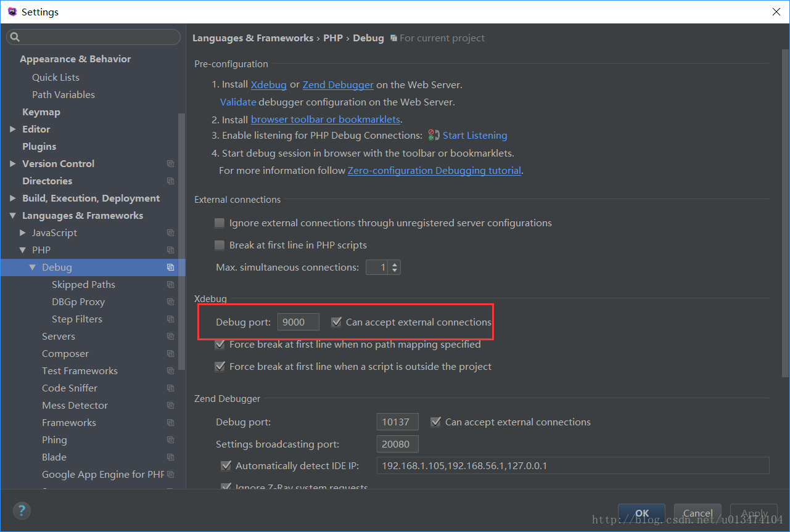Toggle Zend Debugger Can accept external connections
790x532 pixels.
435,422
